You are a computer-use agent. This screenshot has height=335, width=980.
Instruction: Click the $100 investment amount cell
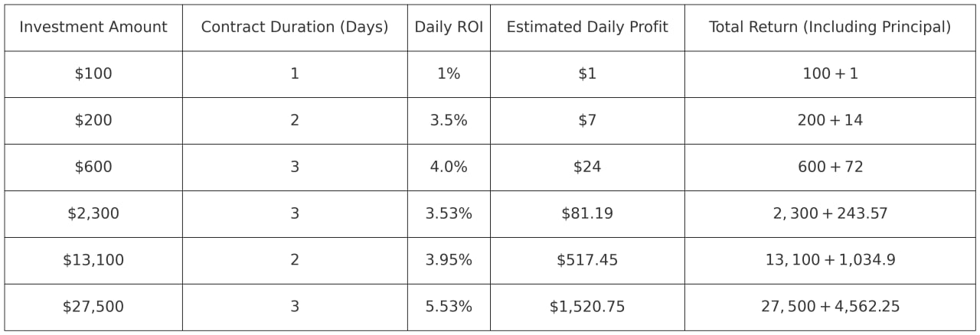pyautogui.click(x=93, y=74)
